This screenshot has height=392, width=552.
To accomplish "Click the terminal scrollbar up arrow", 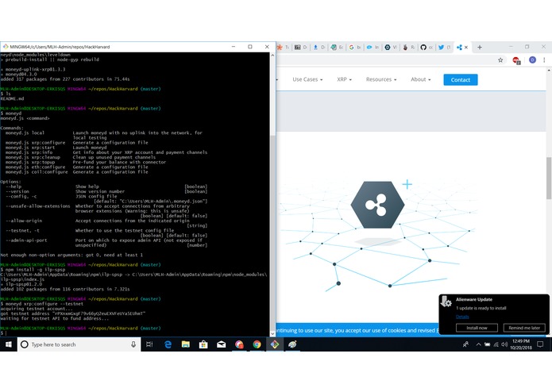I will (x=272, y=56).
